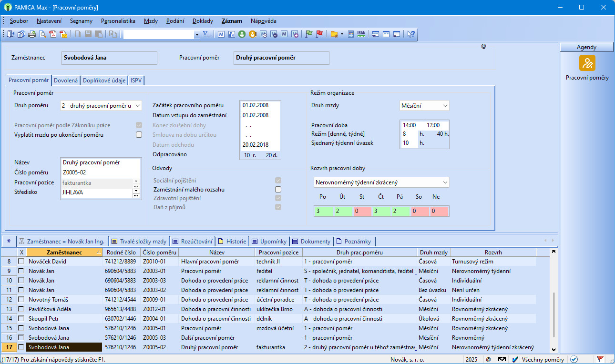
Task: Open the Mzdy menu
Action: click(x=151, y=21)
